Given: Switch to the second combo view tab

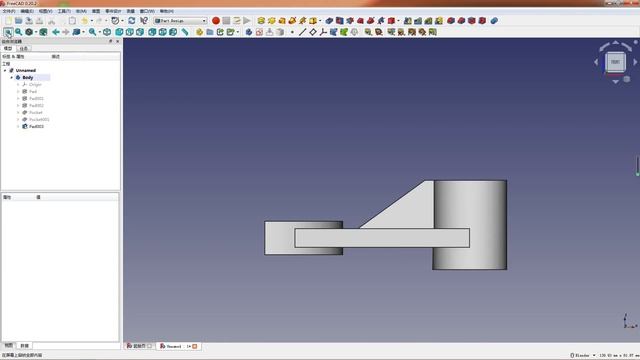Looking at the screenshot, I should pos(24,49).
